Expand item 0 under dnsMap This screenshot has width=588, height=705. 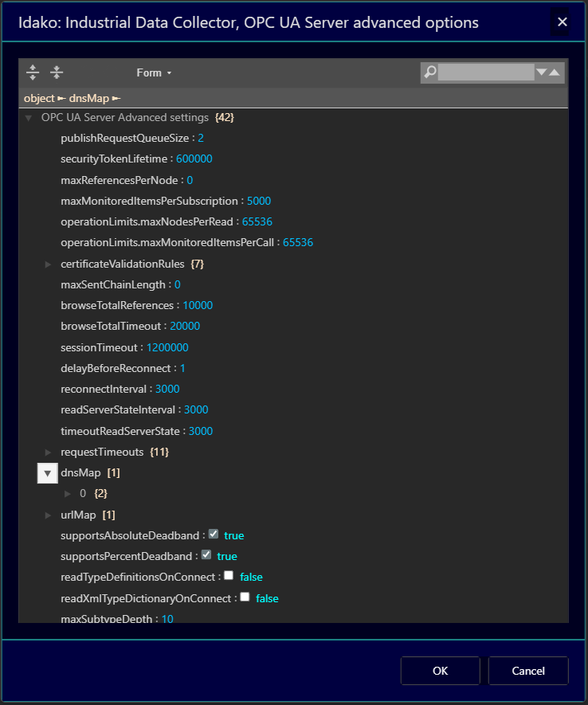tap(68, 494)
